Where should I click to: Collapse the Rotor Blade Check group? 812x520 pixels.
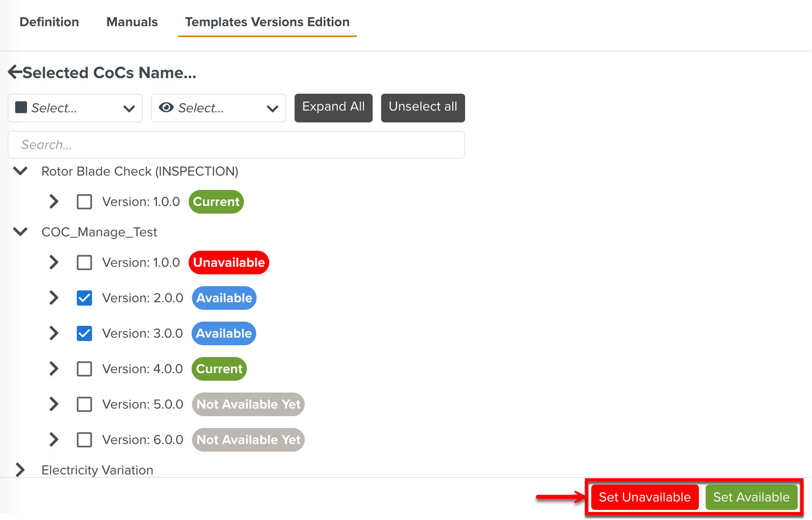[x=20, y=171]
